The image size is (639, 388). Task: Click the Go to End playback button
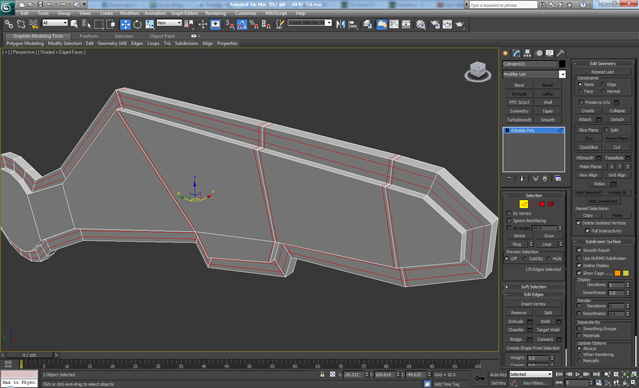[597, 374]
